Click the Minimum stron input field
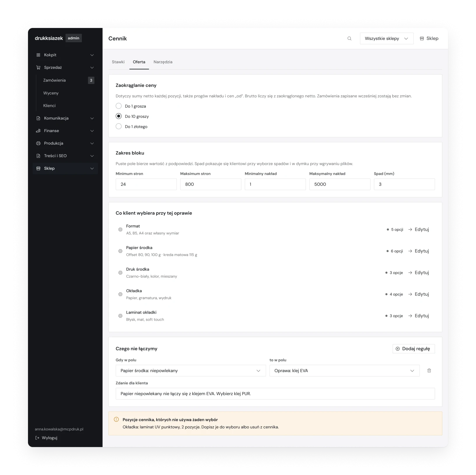 pyautogui.click(x=146, y=184)
